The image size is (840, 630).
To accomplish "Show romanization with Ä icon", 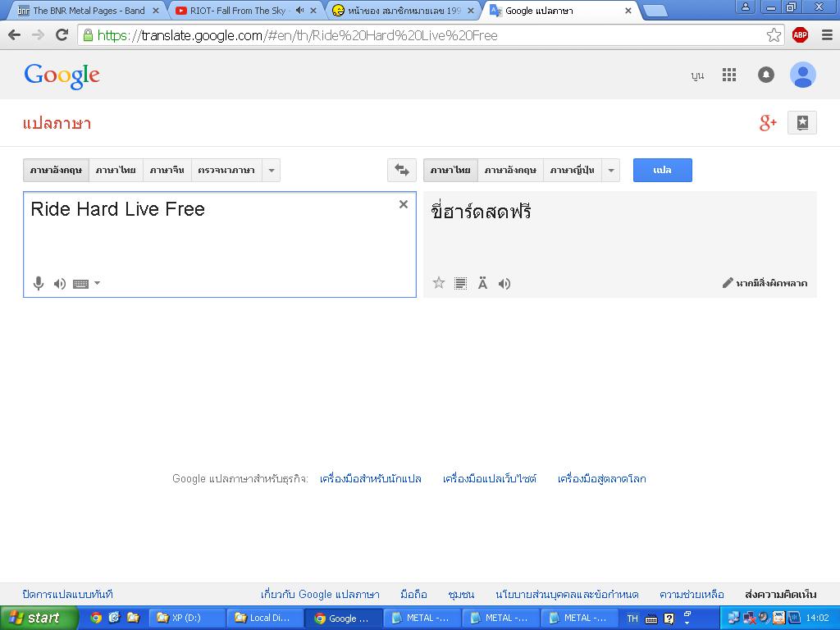I will pos(482,283).
